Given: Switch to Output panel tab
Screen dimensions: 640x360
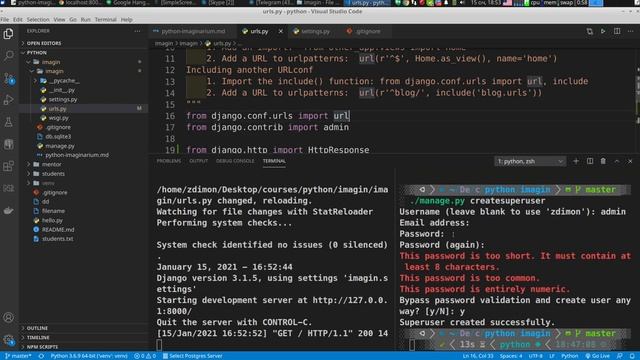Looking at the screenshot, I should 198,161.
